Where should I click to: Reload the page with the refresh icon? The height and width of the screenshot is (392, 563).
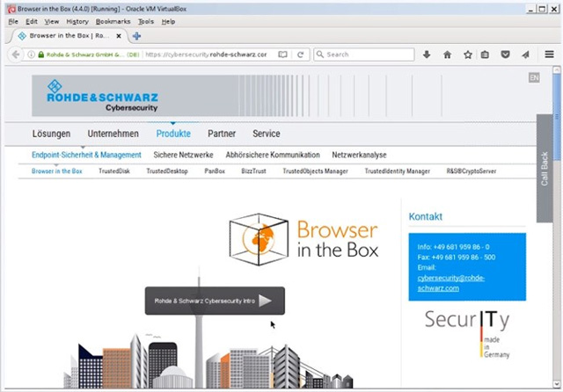pos(301,54)
